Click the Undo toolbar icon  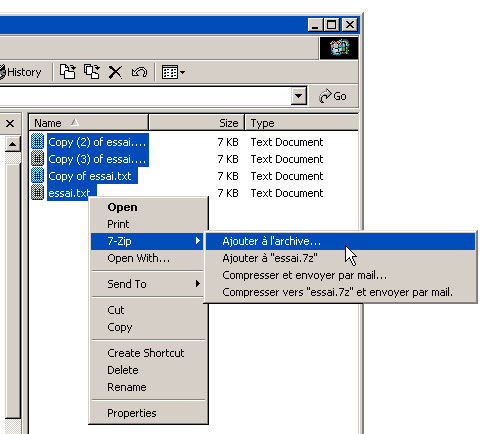(x=139, y=72)
